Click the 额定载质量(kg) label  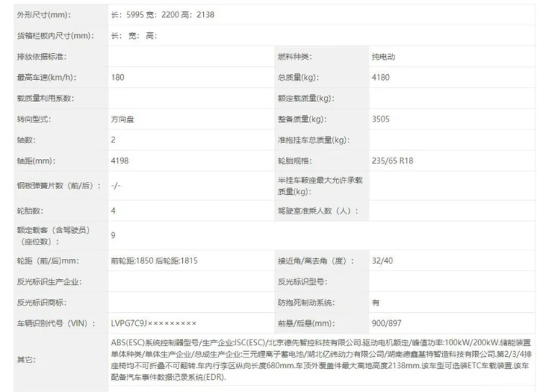pos(306,99)
